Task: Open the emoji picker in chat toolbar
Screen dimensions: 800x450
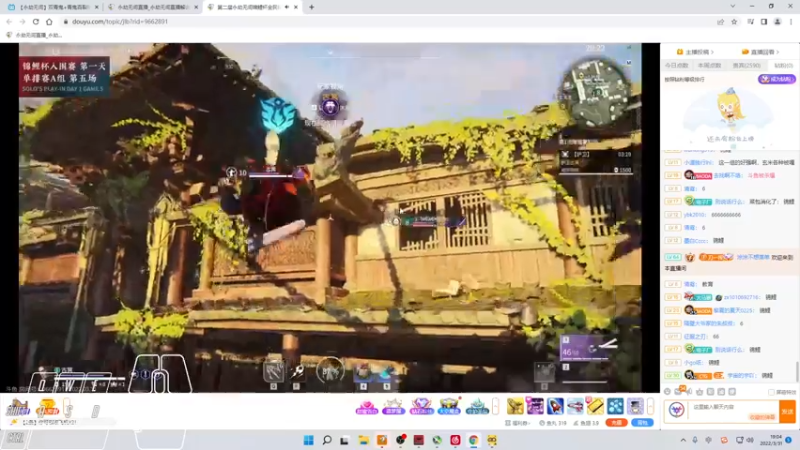Action: pos(667,391)
